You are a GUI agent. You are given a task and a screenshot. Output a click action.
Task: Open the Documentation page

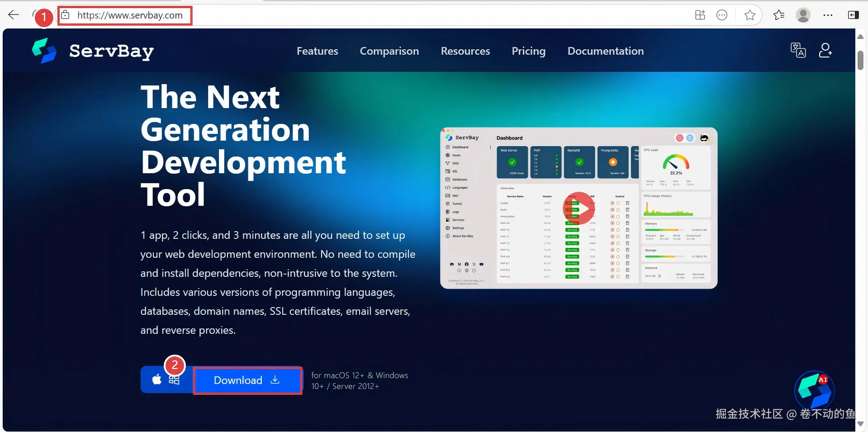pos(606,51)
